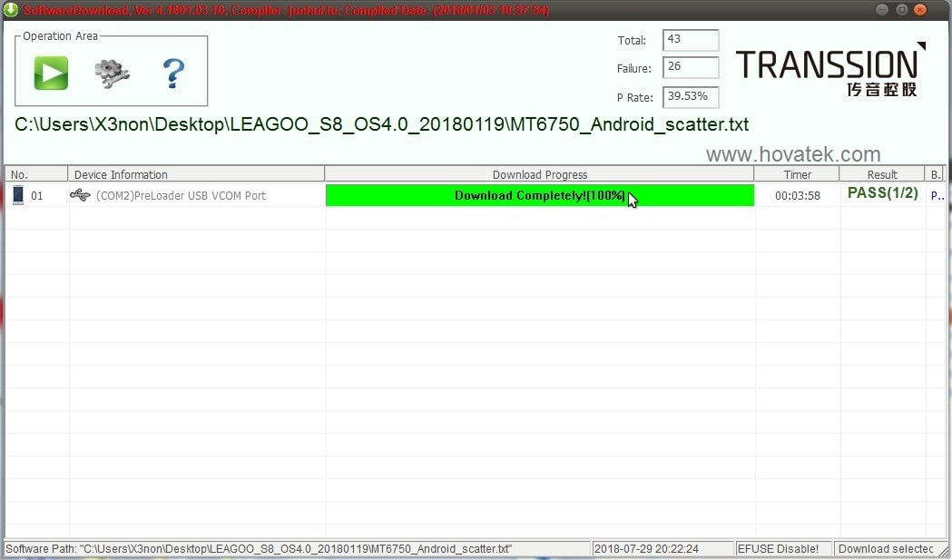
Task: Click the PASS(1/2) result cell
Action: point(883,193)
